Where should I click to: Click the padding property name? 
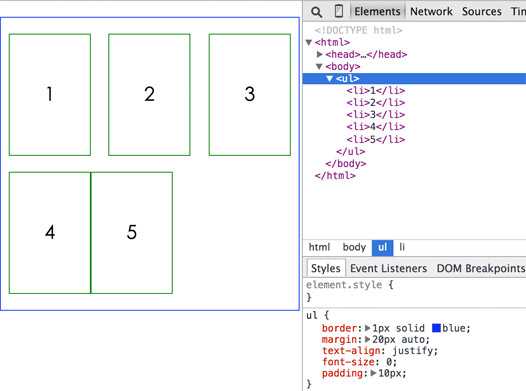[x=342, y=373]
